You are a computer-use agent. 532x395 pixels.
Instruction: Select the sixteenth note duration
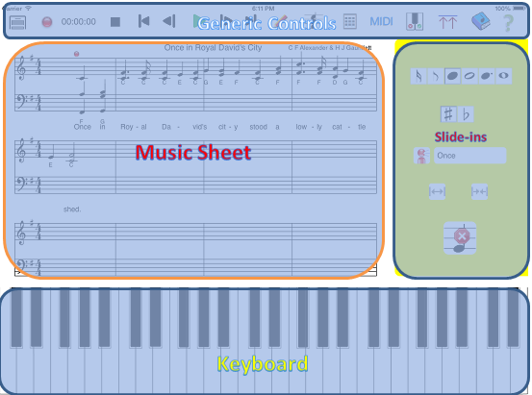418,76
